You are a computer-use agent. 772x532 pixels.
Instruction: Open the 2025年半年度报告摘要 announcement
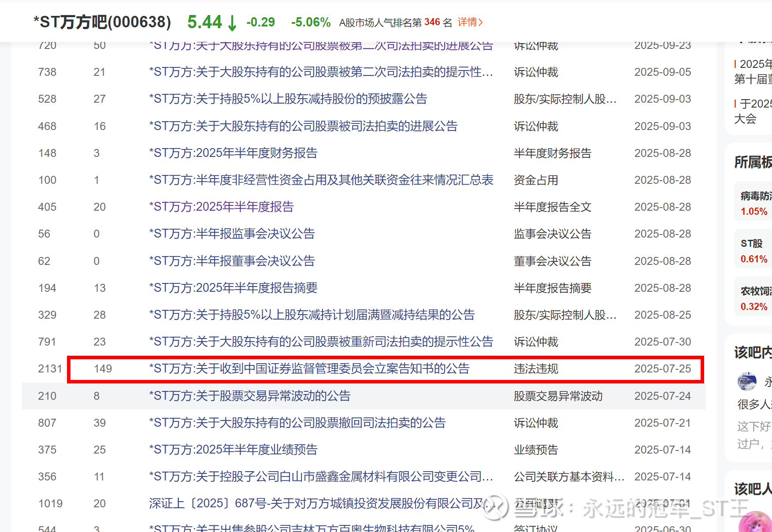click(x=233, y=288)
